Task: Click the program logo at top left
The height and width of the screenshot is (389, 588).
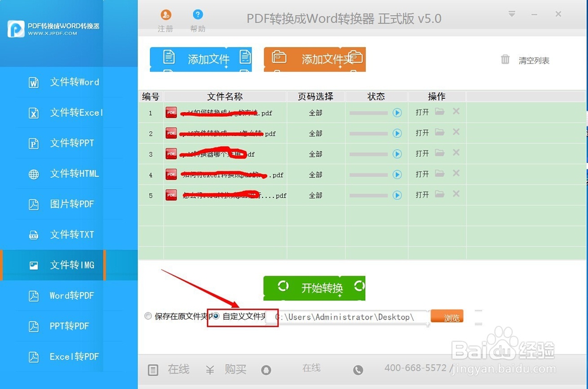Action: pos(16,29)
